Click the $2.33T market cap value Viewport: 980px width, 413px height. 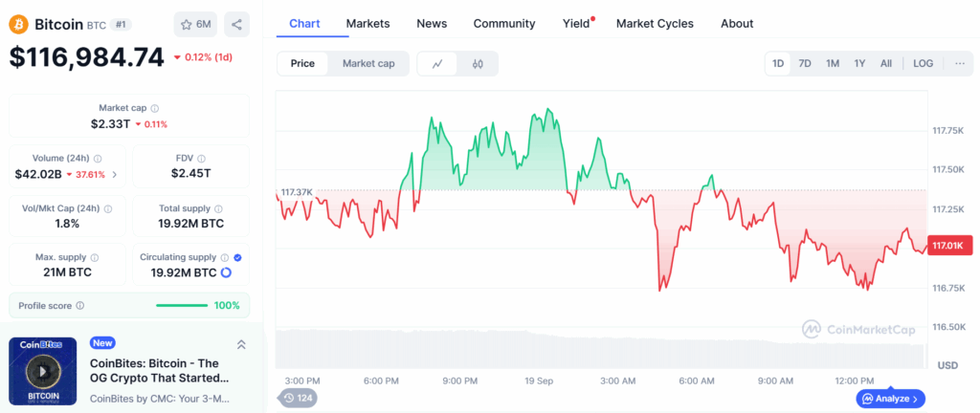point(111,123)
